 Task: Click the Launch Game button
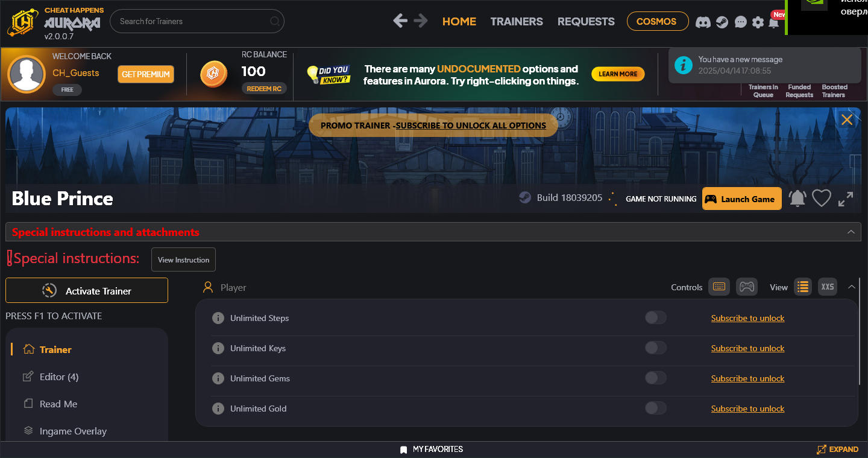tap(741, 199)
